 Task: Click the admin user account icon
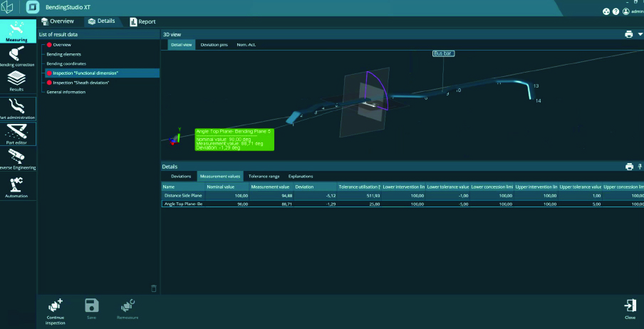(626, 11)
